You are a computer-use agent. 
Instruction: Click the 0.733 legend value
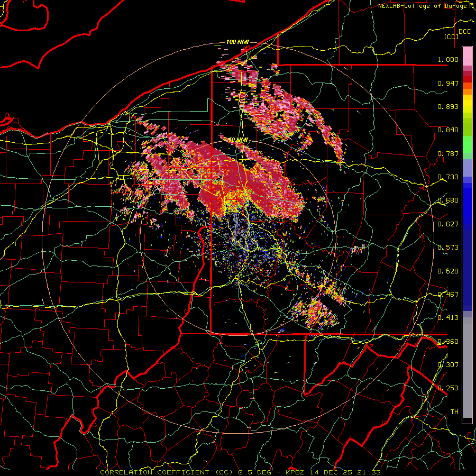[448, 177]
